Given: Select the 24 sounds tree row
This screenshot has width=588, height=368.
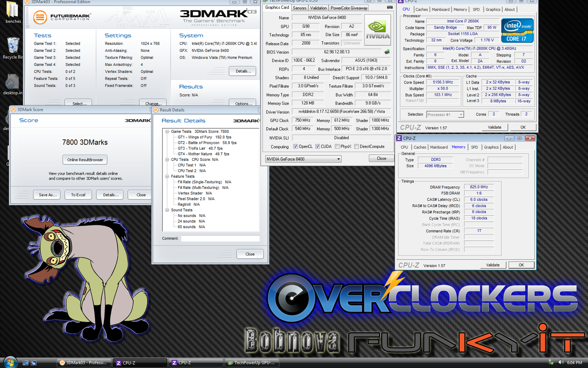Looking at the screenshot, I should [x=191, y=222].
